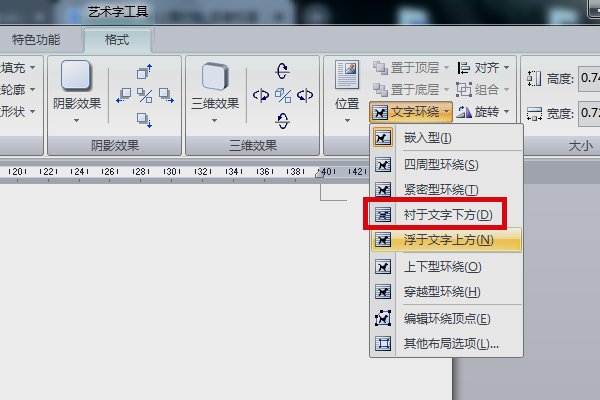Image resolution: width=600 pixels, height=400 pixels.
Task: Toggle shadow on/off center icon
Action: [145, 95]
